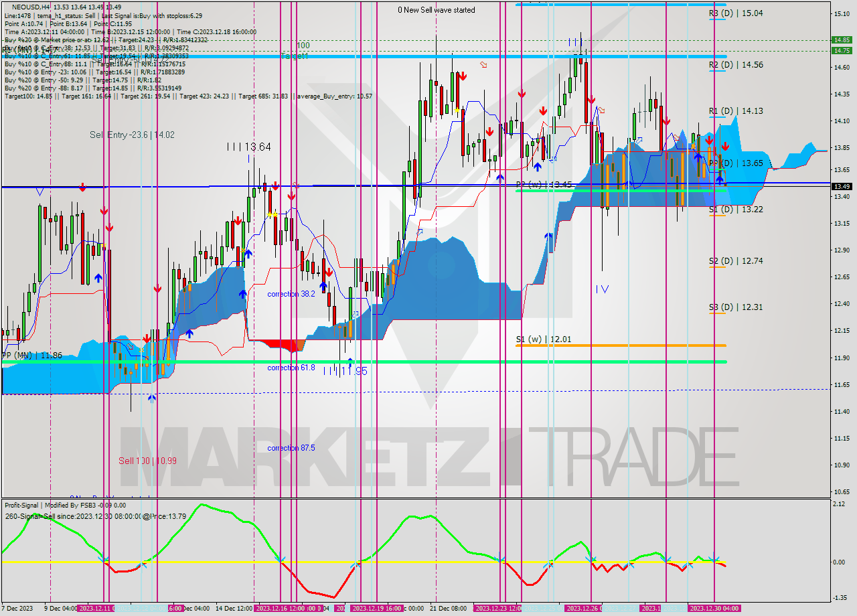Click the 0.00 indicator scale value
Image resolution: width=857 pixels, height=616 pixels.
840,562
